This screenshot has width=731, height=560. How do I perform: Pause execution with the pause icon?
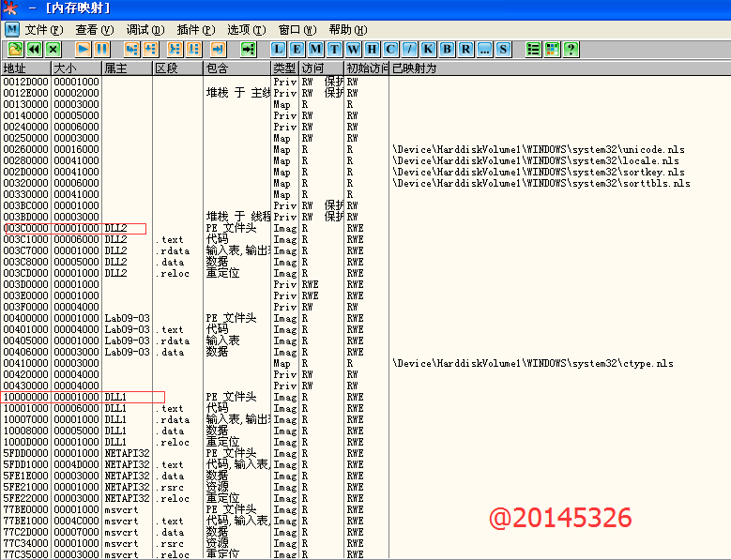point(101,49)
